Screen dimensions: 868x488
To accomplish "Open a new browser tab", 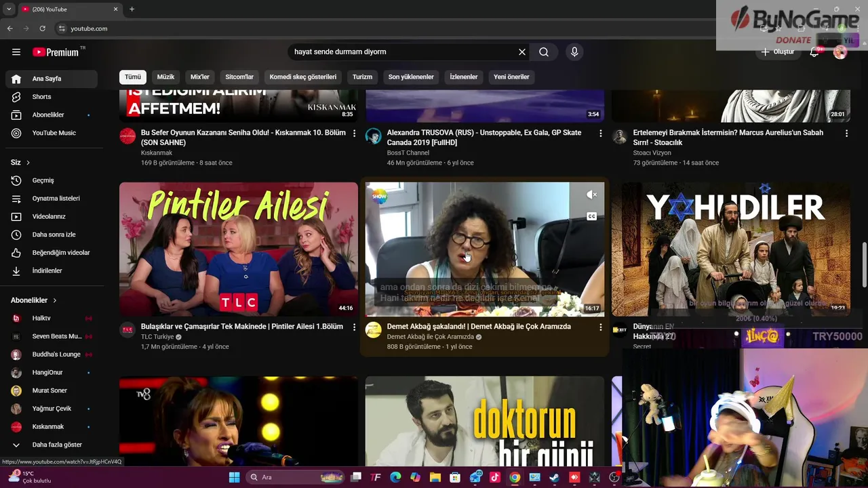I will tap(132, 9).
